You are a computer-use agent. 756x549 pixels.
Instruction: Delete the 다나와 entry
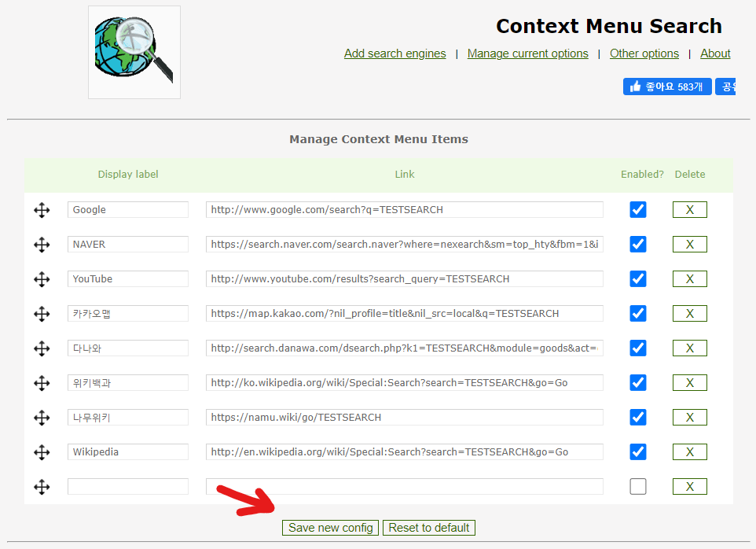pyautogui.click(x=690, y=348)
